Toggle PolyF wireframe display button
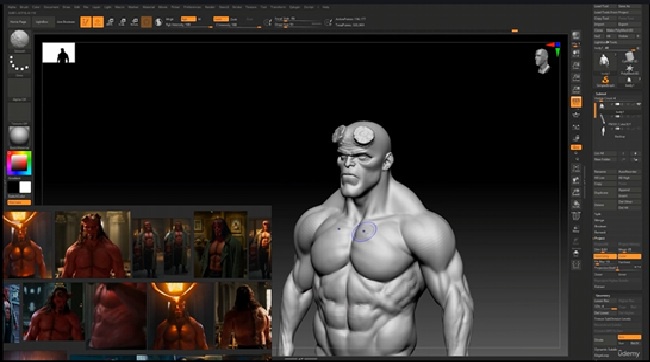This screenshot has height=362, width=650. (x=576, y=216)
